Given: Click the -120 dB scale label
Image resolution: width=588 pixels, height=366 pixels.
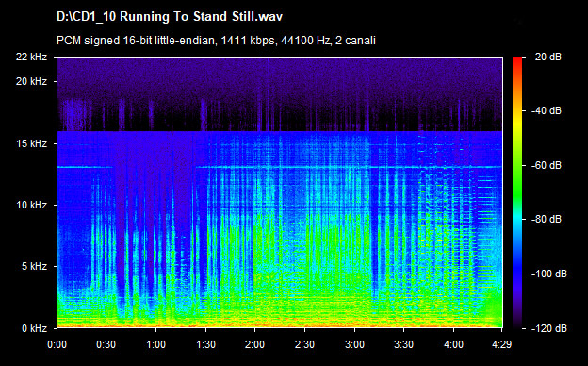Looking at the screenshot, I should [x=549, y=328].
